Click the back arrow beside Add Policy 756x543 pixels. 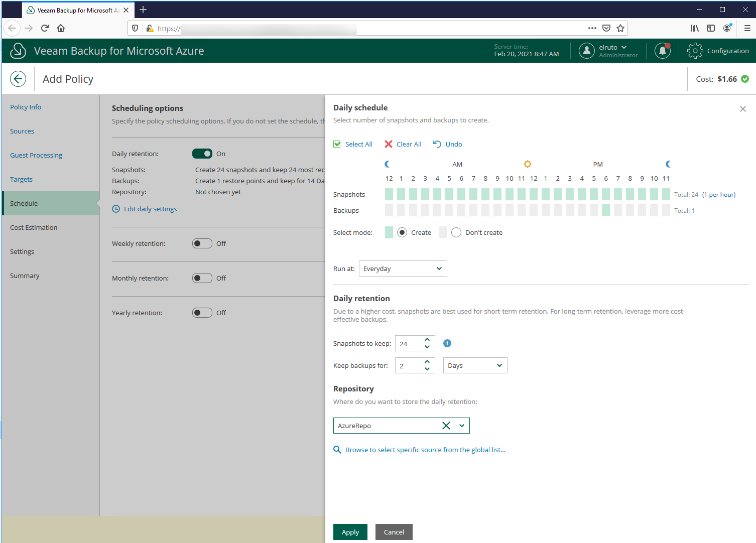pyautogui.click(x=18, y=79)
